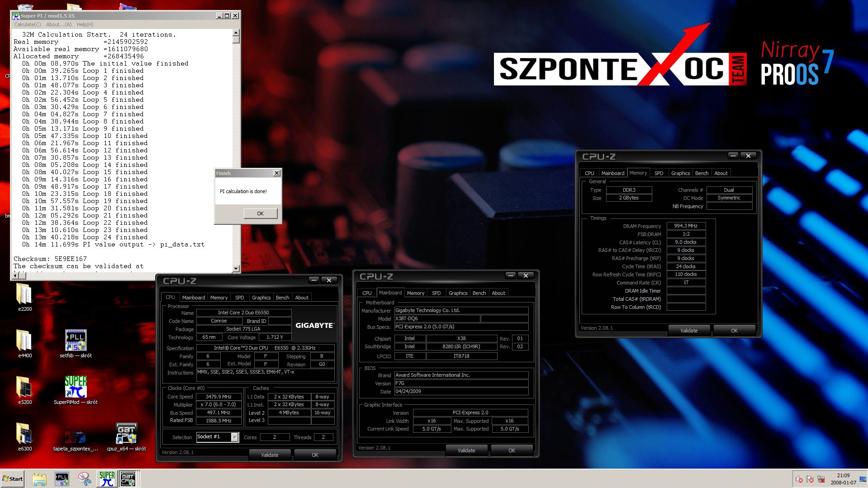This screenshot has height=488, width=868.
Task: Click OK in the Finish dialog
Action: 260,213
